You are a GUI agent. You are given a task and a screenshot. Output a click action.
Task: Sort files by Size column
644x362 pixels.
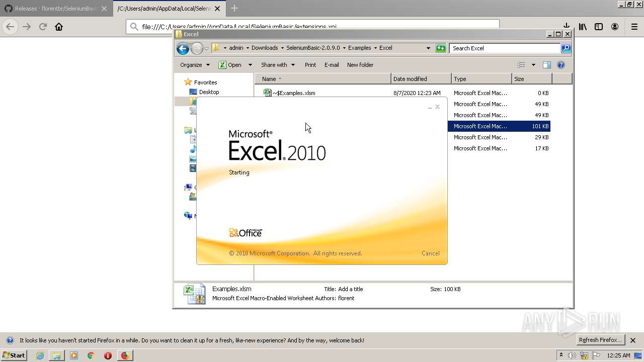point(532,79)
